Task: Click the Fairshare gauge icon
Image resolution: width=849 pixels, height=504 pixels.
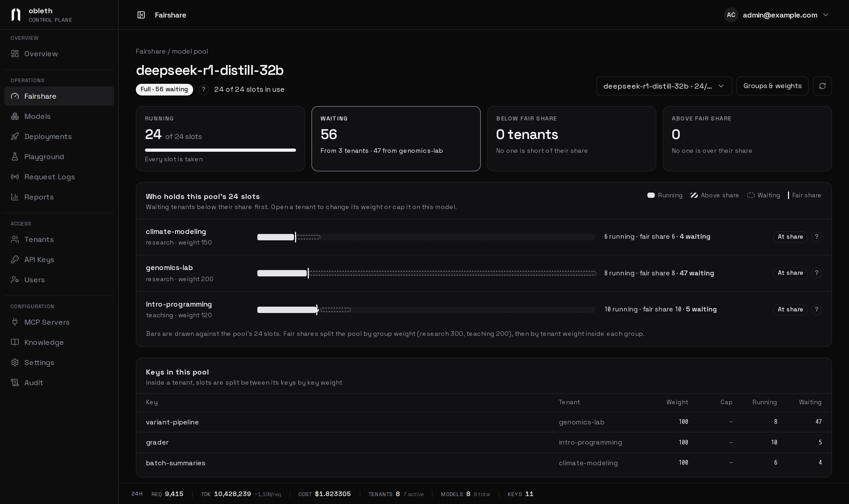Action: point(15,96)
